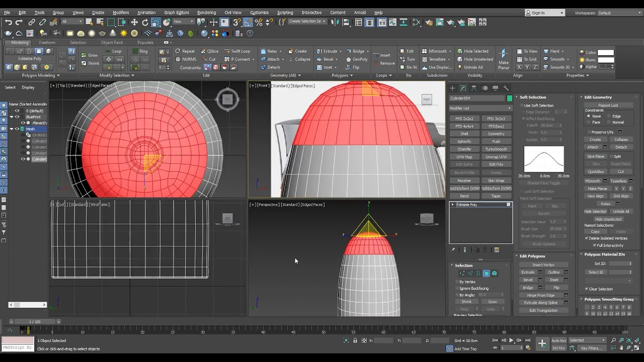Open the selection filter All dropdown
This screenshot has width=644, height=362.
click(x=72, y=22)
